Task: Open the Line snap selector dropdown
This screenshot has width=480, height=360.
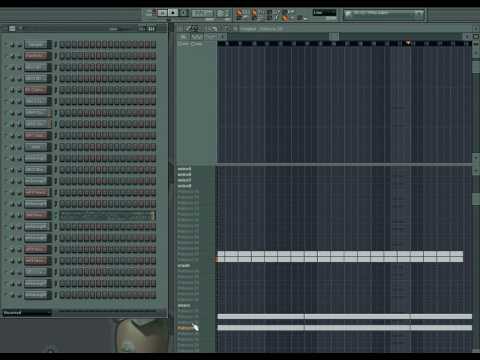Action: click(324, 13)
